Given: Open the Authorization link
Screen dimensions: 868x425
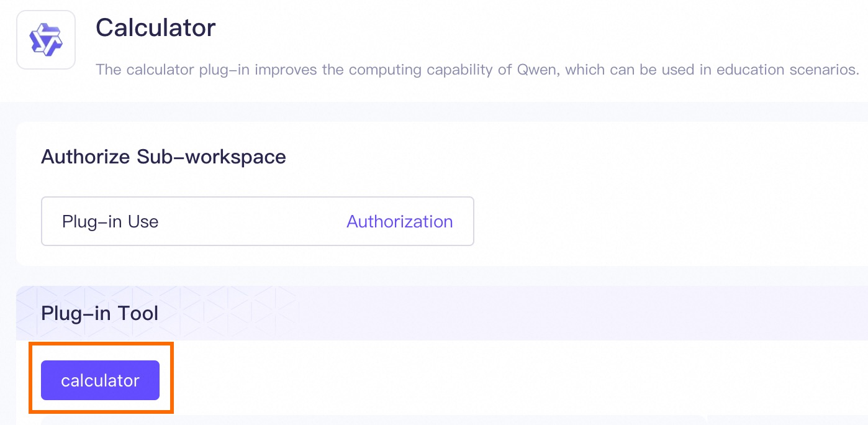Looking at the screenshot, I should pyautogui.click(x=399, y=222).
